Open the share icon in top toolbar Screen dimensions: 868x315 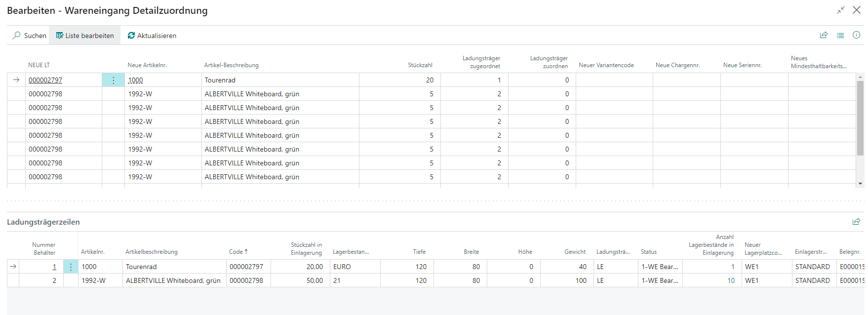824,35
